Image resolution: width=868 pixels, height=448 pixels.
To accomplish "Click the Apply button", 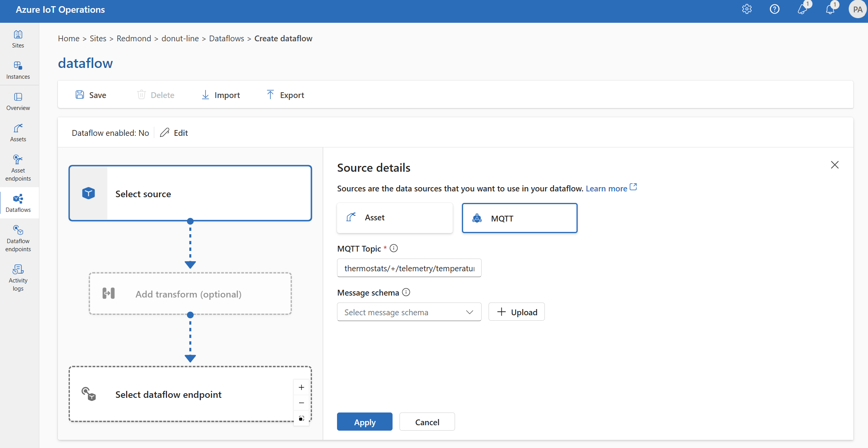I will coord(365,422).
